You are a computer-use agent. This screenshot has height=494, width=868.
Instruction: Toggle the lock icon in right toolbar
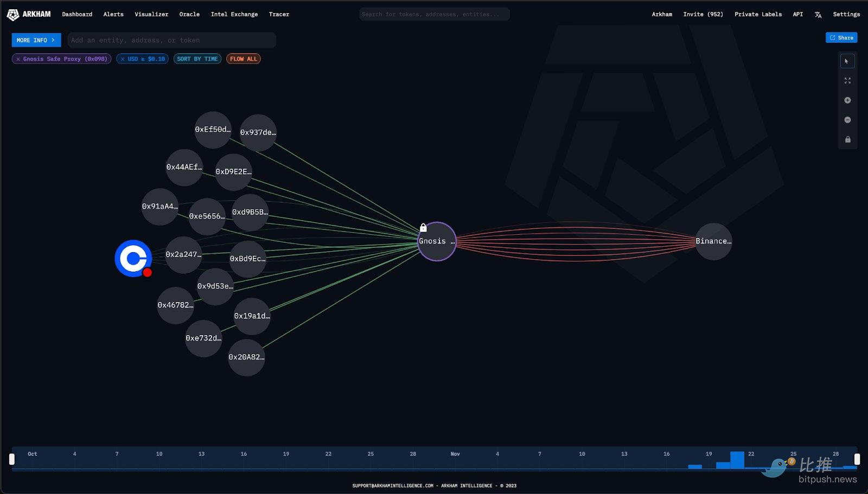pyautogui.click(x=847, y=139)
